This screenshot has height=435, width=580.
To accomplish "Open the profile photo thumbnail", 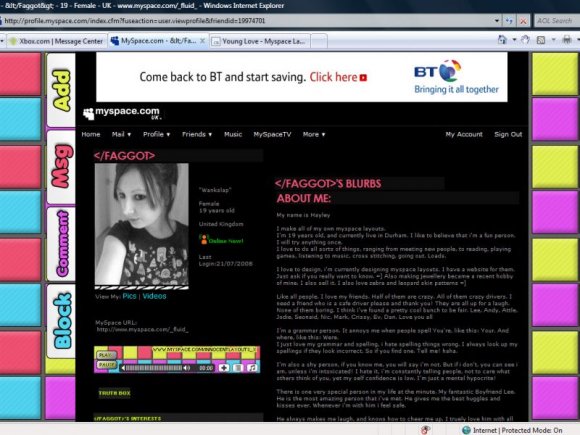I will tap(142, 224).
